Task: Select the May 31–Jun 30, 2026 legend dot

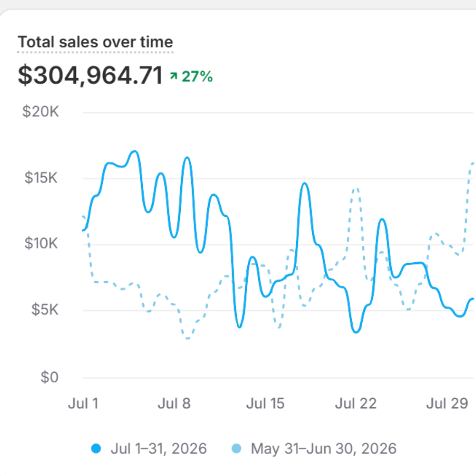Action: 236,449
